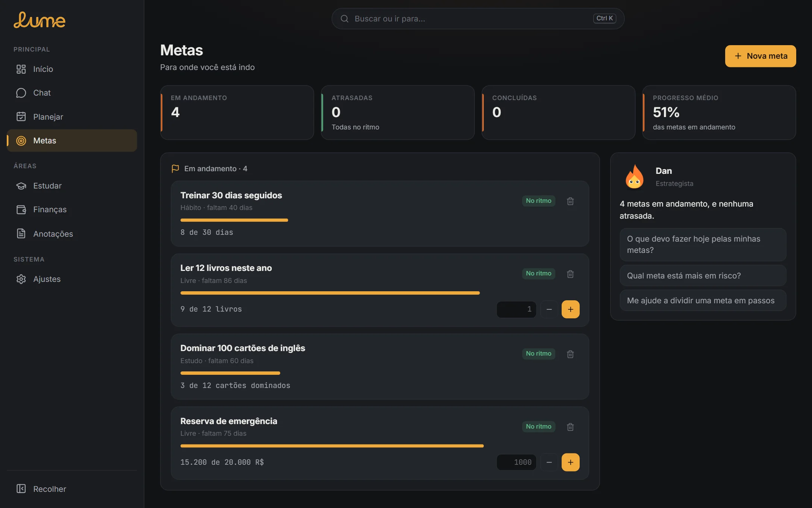The width and height of the screenshot is (812, 508).
Task: Click No ritmo badge on Treinar 30 dias
Action: point(538,201)
